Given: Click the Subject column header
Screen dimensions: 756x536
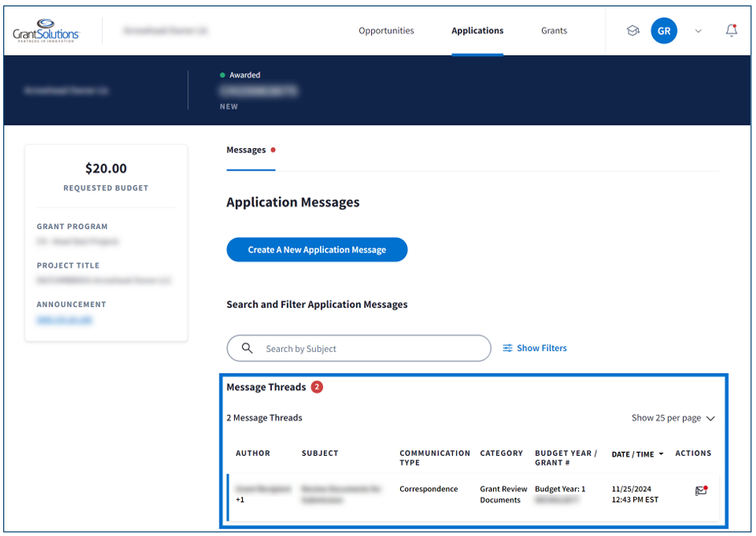Looking at the screenshot, I should (320, 453).
